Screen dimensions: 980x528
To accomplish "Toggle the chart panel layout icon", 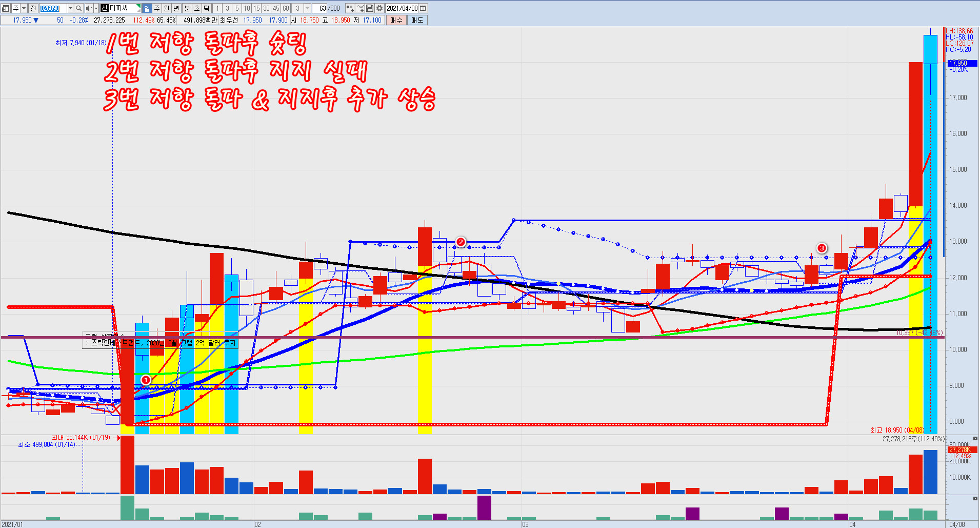I will click(x=5, y=8).
